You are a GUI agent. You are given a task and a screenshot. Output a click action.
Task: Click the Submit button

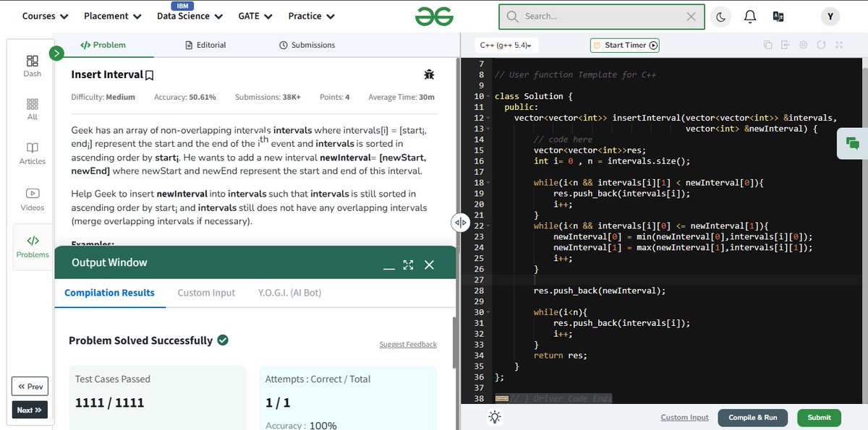coord(819,417)
